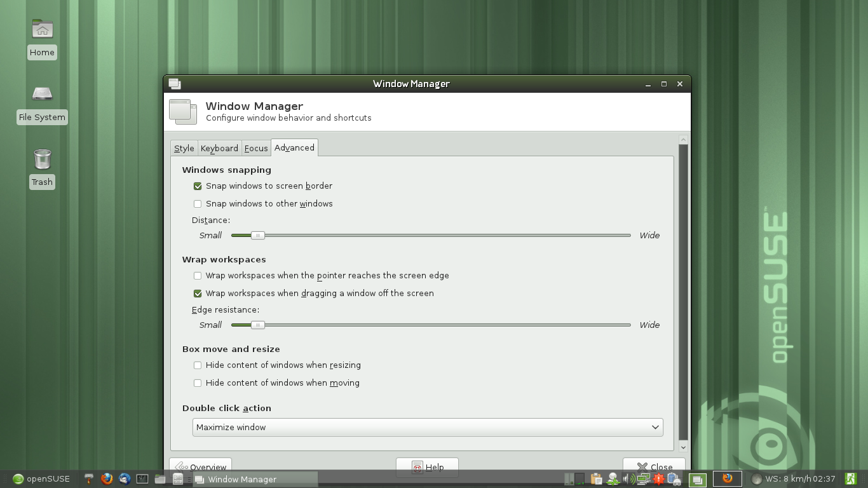
Task: Open Firefox from the panel launcher
Action: point(107,478)
